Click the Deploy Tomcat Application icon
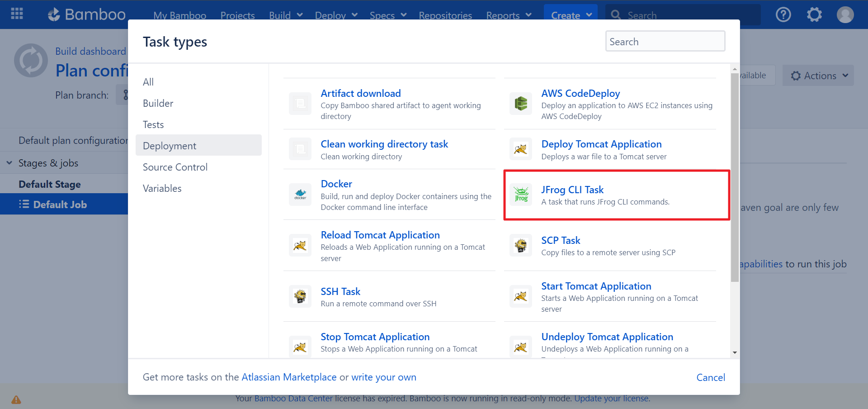This screenshot has height=409, width=868. click(521, 149)
